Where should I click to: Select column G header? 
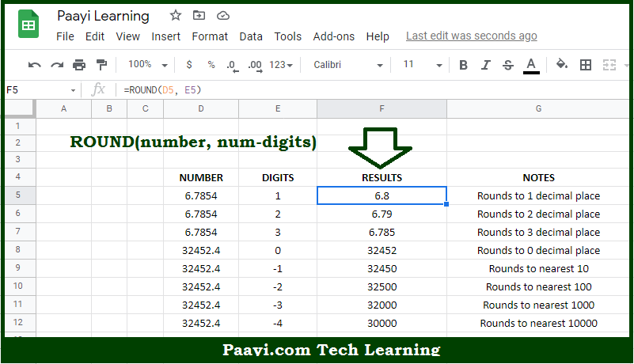[x=538, y=108]
